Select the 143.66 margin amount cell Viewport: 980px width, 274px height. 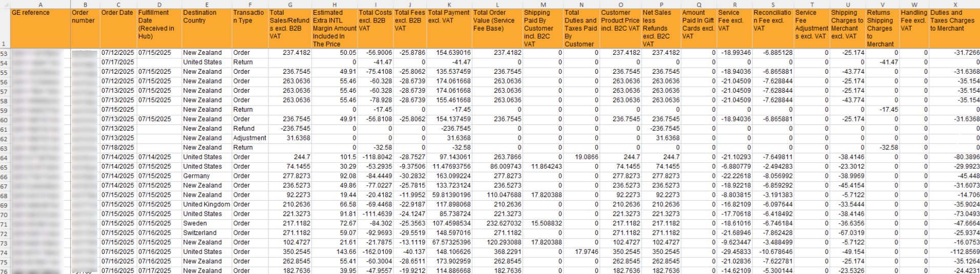[334, 252]
